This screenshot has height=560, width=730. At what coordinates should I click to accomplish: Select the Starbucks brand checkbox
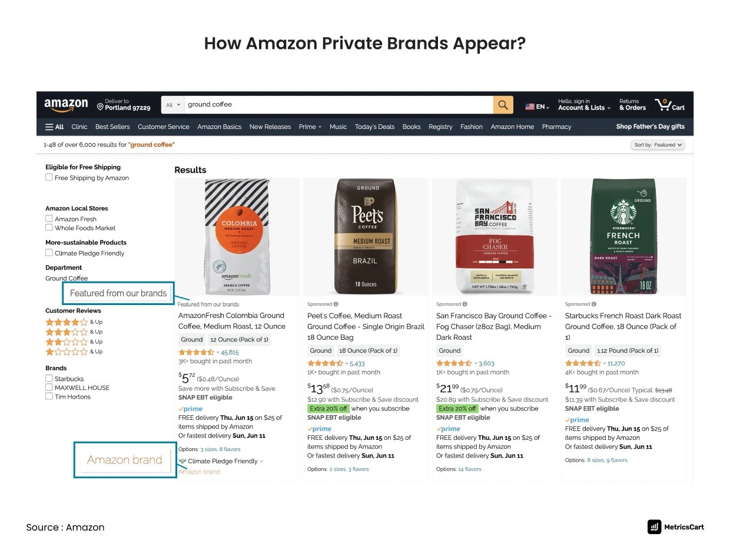[49, 379]
